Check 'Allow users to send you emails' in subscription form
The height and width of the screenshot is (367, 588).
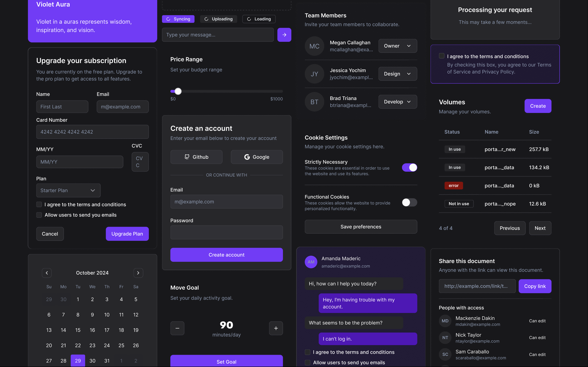[39, 215]
